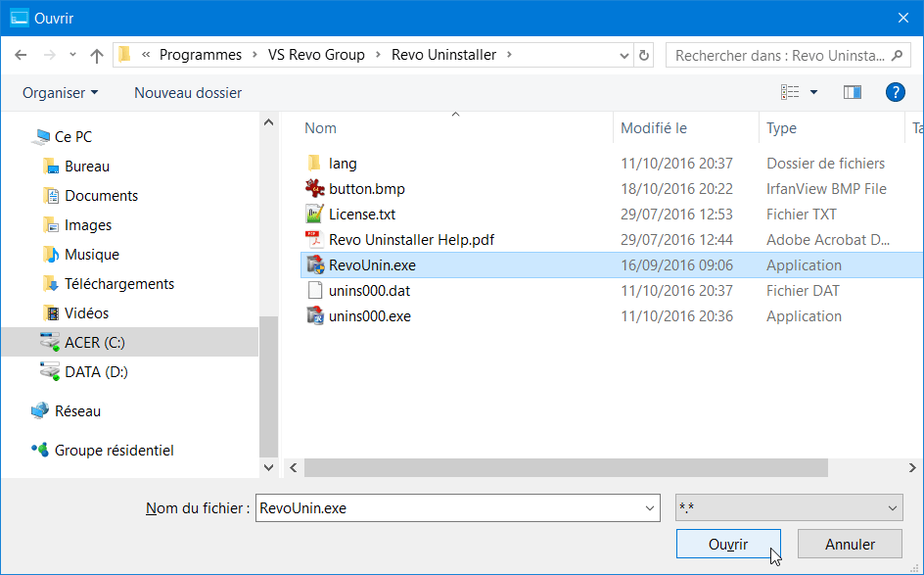
Task: Click the unins000.exe file name
Action: (x=370, y=316)
